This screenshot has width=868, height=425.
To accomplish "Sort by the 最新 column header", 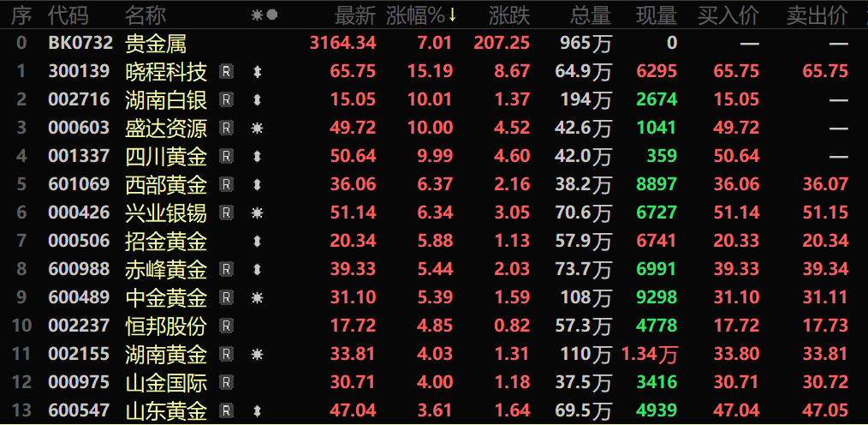I will tap(355, 16).
